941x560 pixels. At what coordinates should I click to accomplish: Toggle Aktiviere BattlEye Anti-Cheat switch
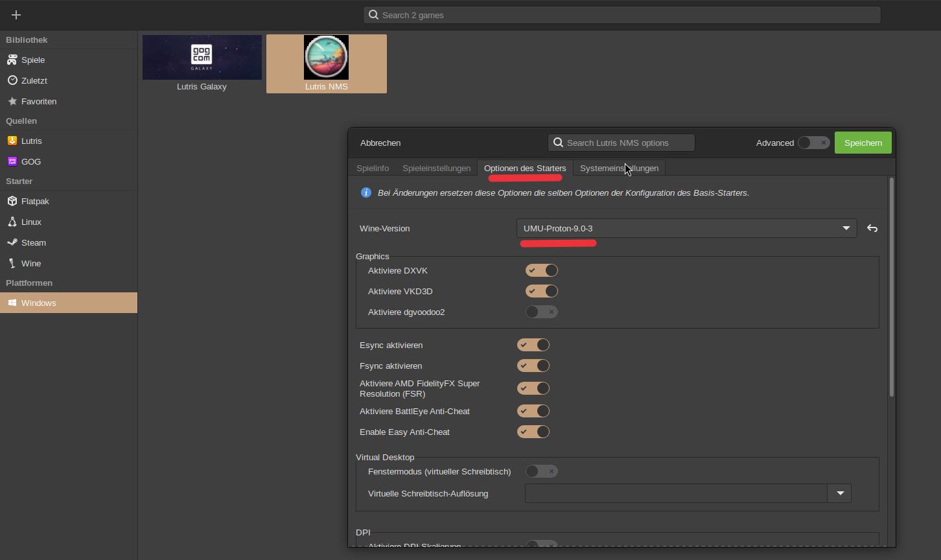[533, 411]
